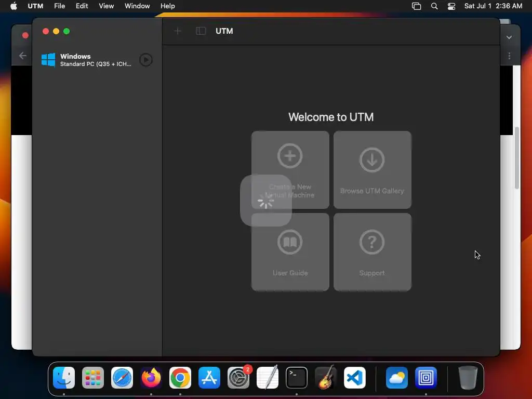
Task: Select the Windows VM in the sidebar
Action: (x=97, y=60)
